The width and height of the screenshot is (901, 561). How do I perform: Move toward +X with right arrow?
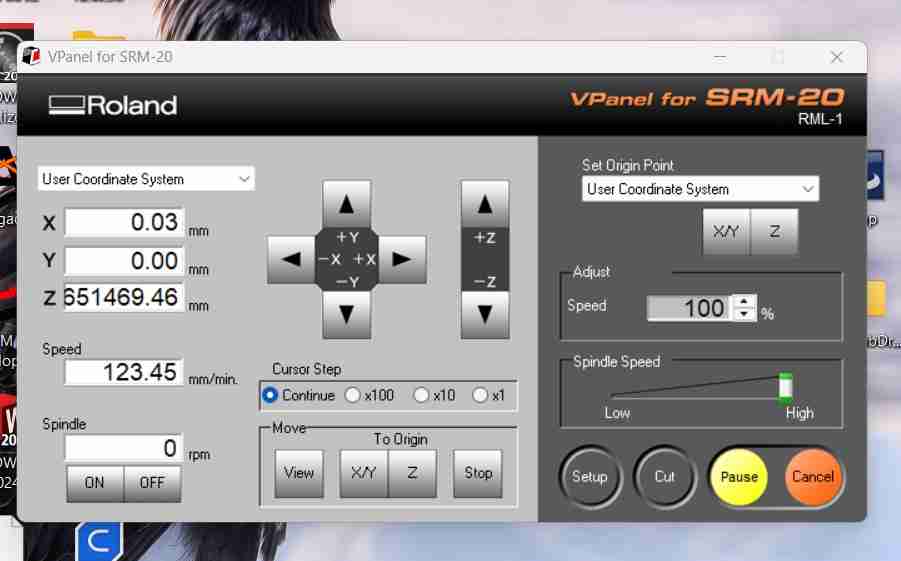click(402, 259)
